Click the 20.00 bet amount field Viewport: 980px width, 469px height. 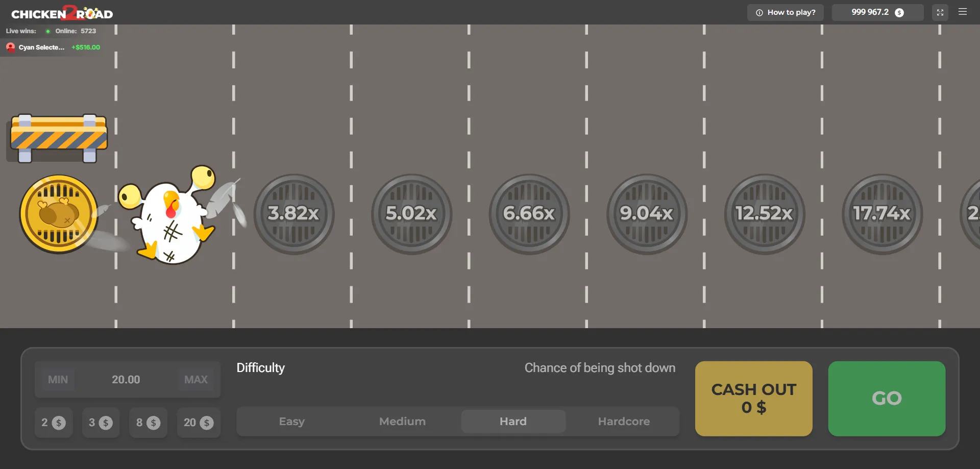pos(126,380)
